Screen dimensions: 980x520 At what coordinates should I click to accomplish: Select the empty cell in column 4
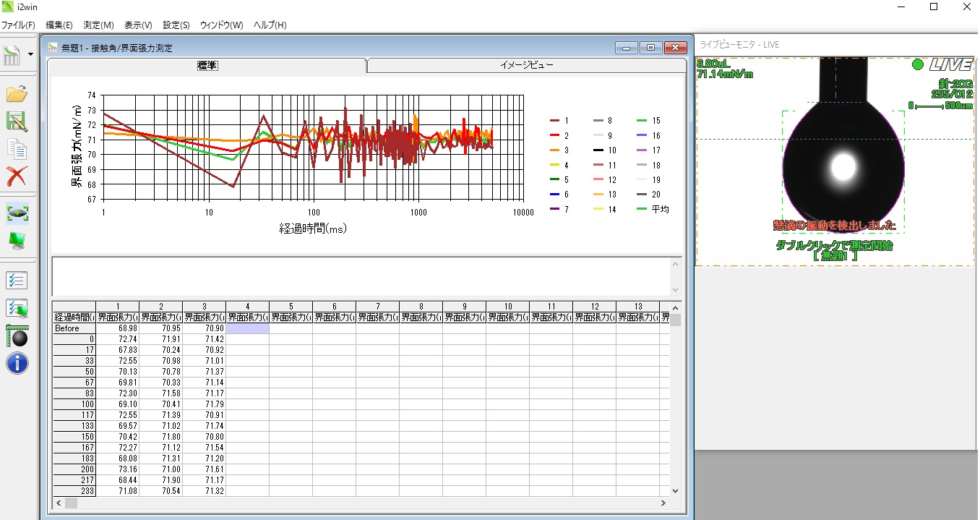coord(247,328)
